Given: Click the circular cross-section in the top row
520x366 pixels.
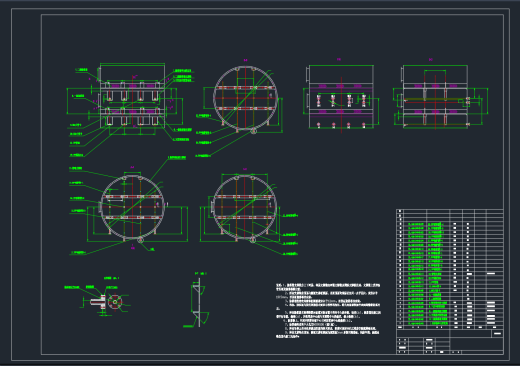Looking at the screenshot, I should [x=246, y=98].
